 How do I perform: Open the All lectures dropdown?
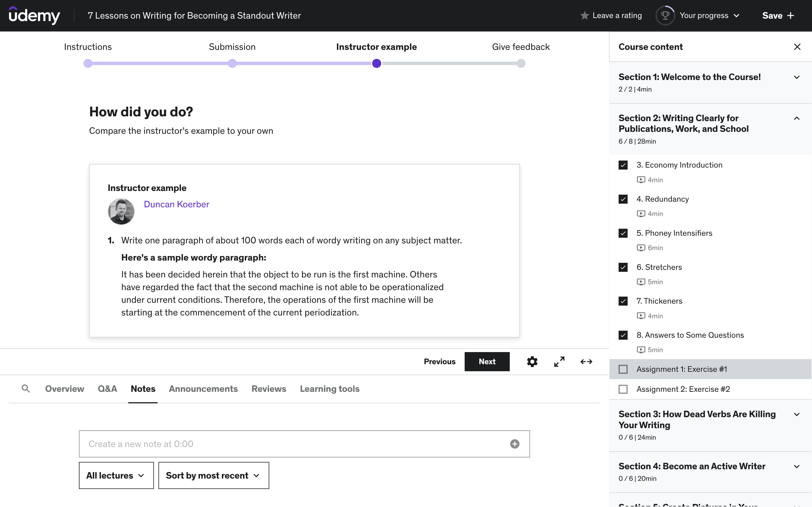pos(116,475)
